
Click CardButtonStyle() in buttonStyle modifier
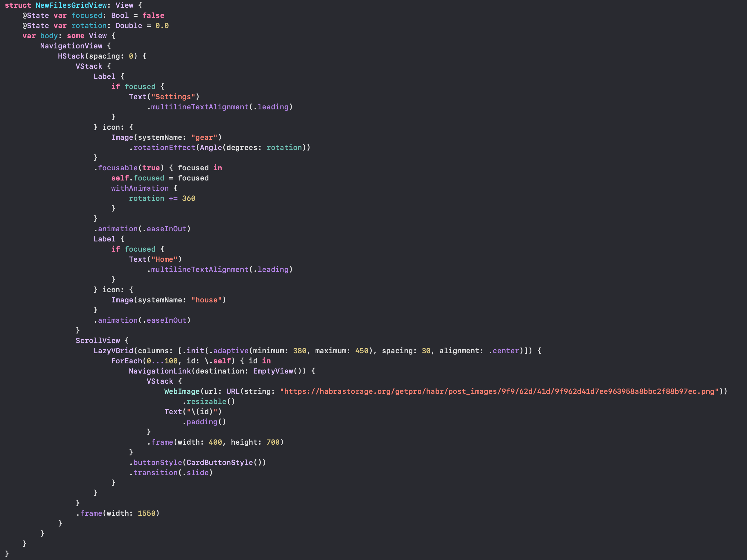tap(224, 463)
